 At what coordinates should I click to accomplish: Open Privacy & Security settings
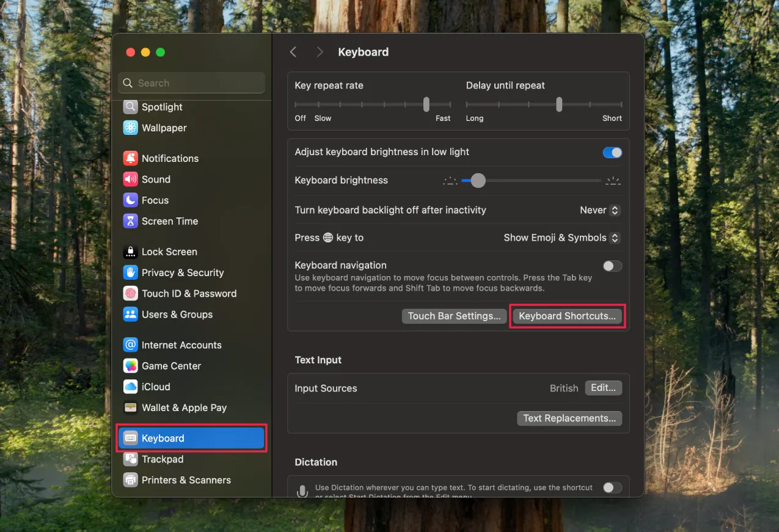[191, 272]
